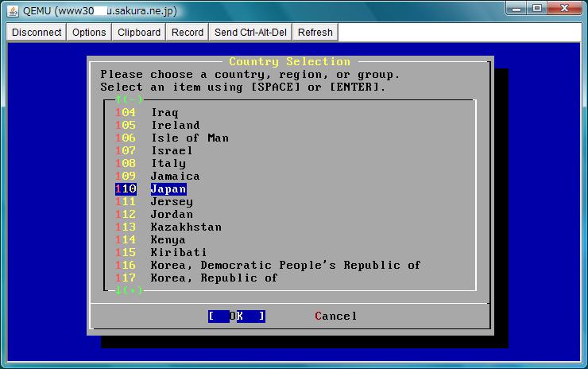The image size is (588, 369).
Task: Cancel the Country Selection dialog
Action: (x=335, y=316)
